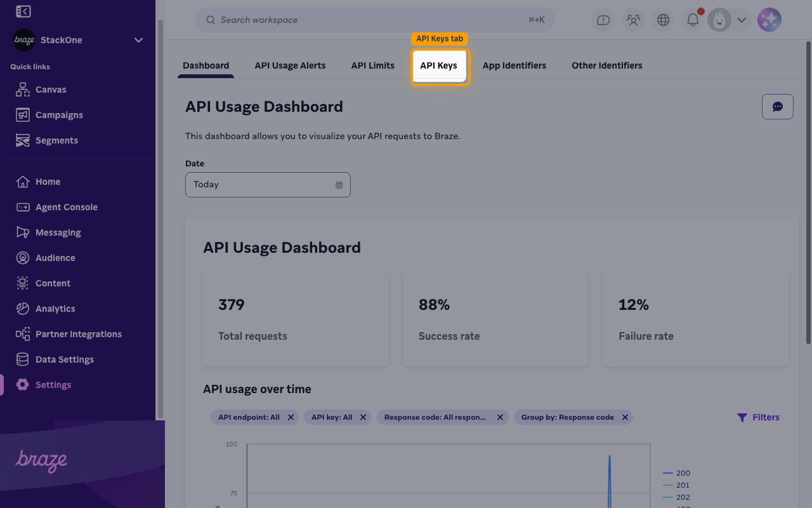Open the alert message icon in header

point(603,20)
